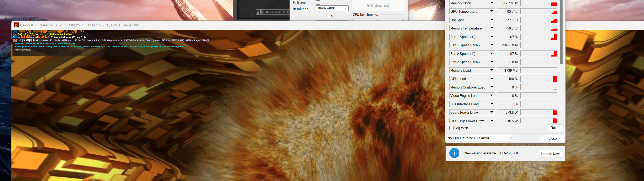Open the Video Engine Load dropdown
Image resolution: width=644 pixels, height=181 pixels.
point(492,96)
